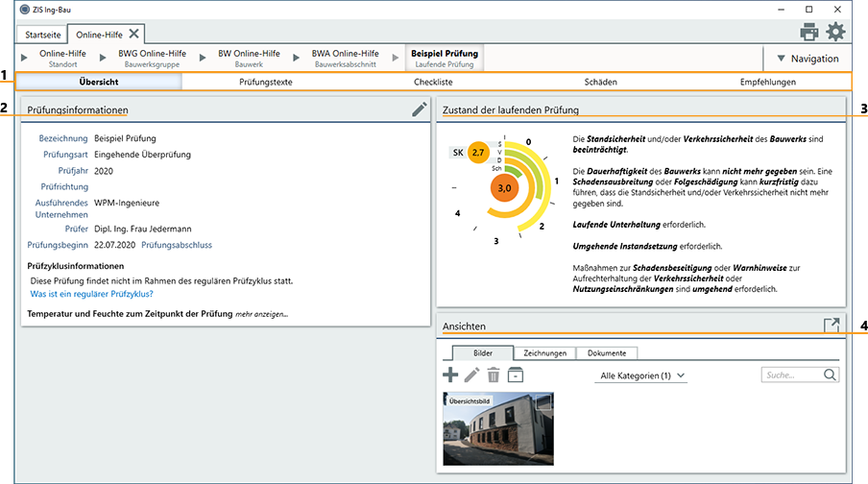Viewport: 868px width, 484px height.
Task: Click the edit pencil in the Ansichten toolbar
Action: point(471,375)
